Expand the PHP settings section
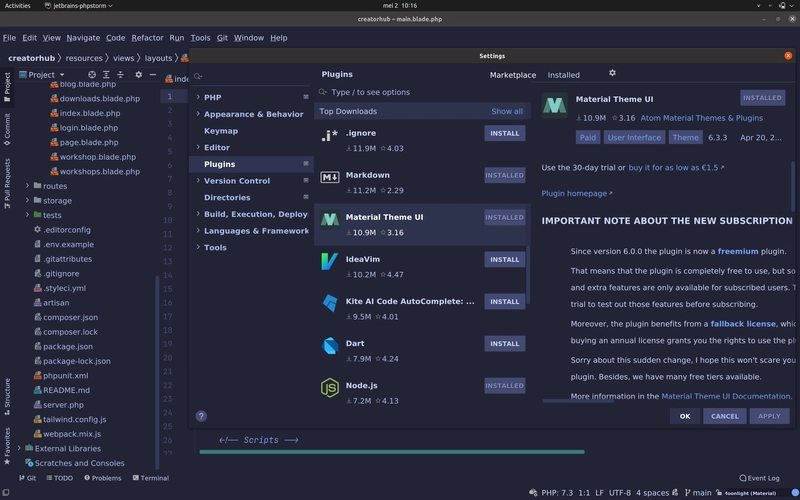 pos(198,97)
